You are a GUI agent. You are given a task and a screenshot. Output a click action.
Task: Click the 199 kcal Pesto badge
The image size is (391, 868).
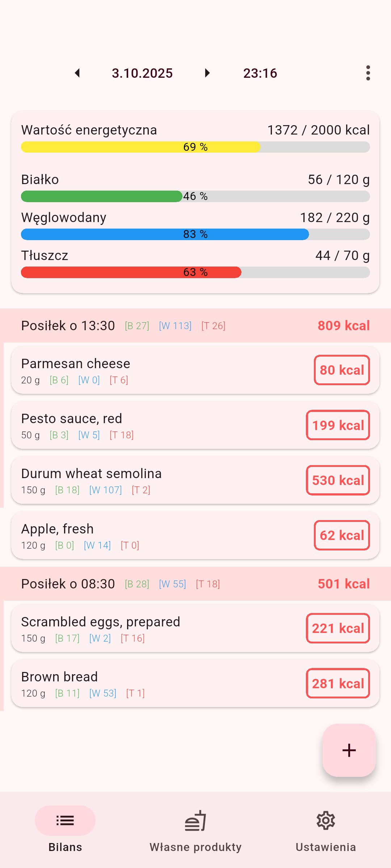[338, 425]
